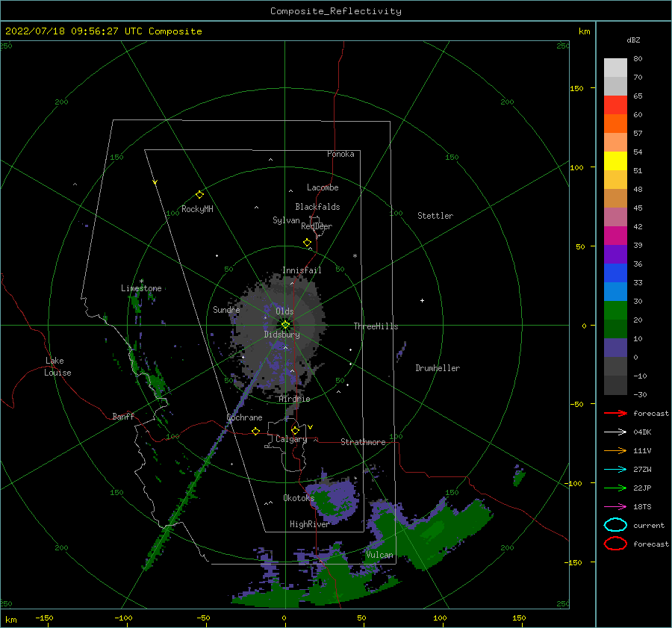Viewport: 672px width, 628px height.
Task: Click the Strathmore label
Action: [x=363, y=442]
